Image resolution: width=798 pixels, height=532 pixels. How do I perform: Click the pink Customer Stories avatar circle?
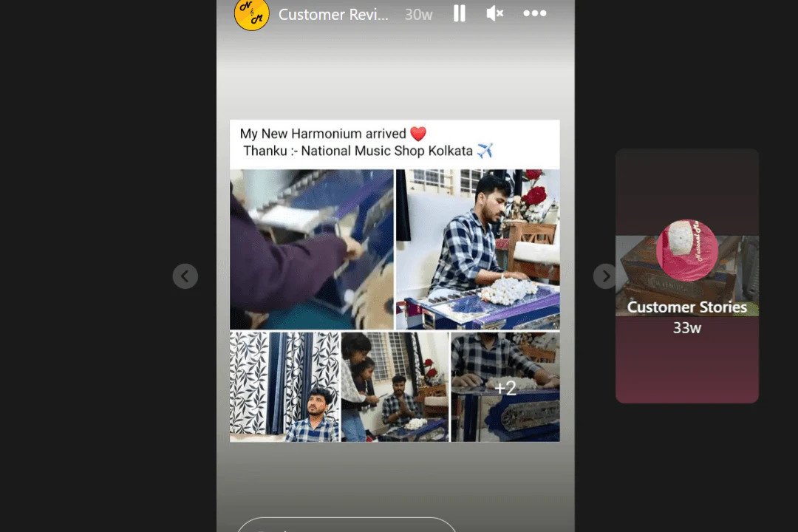pos(686,250)
